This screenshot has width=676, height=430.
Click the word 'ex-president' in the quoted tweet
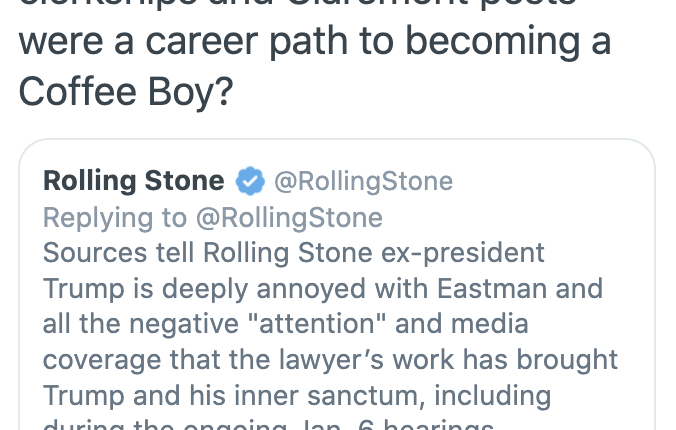pos(463,253)
